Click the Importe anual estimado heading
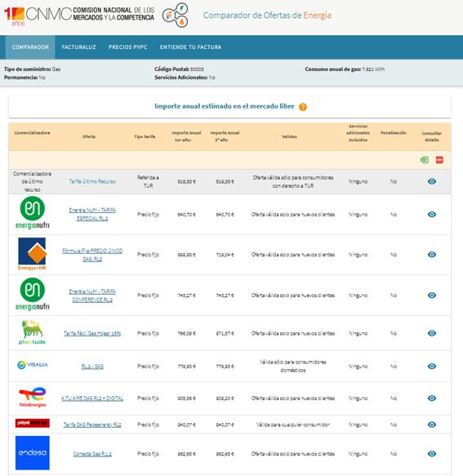The image size is (463, 476). 225,106
